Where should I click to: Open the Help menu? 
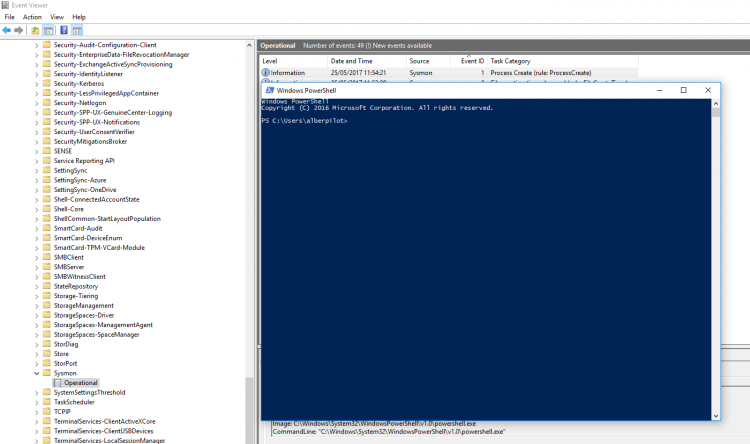point(79,17)
